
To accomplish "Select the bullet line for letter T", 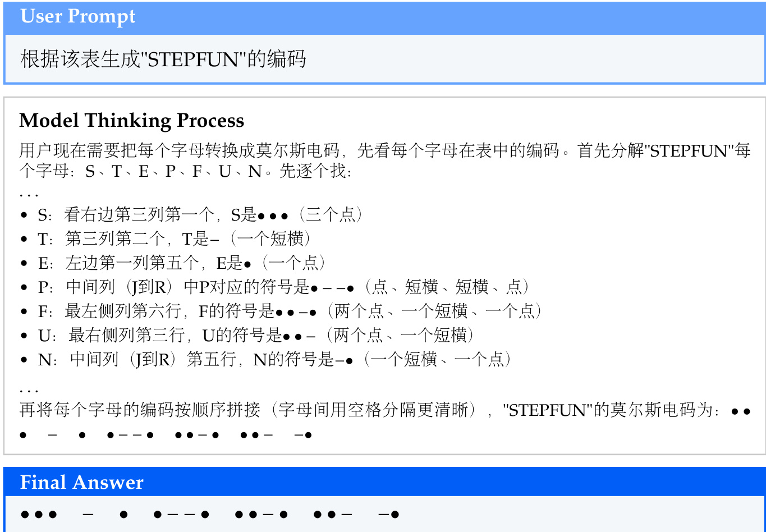I will click(x=174, y=239).
